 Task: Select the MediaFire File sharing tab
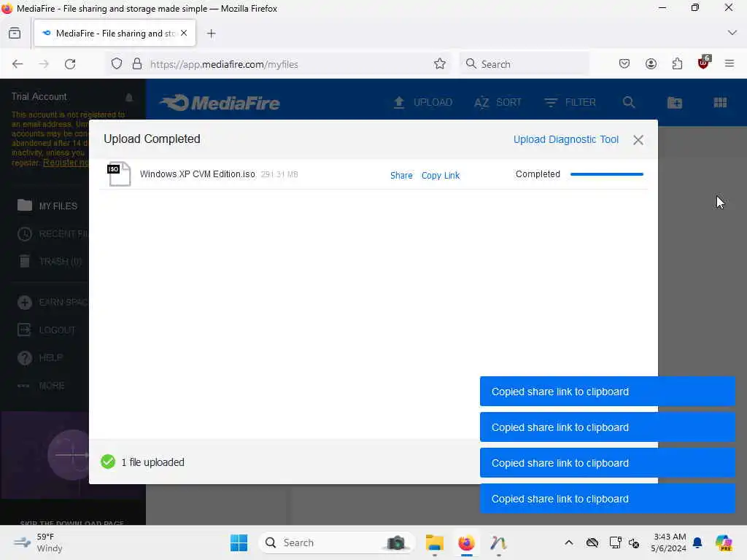pos(115,33)
